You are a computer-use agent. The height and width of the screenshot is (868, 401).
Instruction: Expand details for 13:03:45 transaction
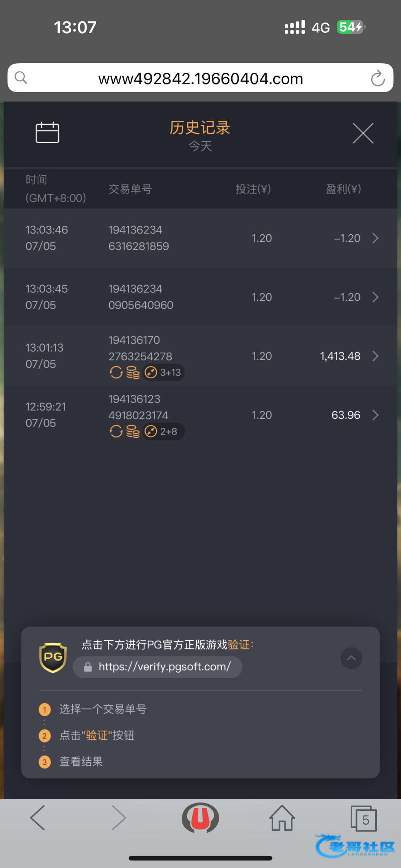(x=375, y=297)
